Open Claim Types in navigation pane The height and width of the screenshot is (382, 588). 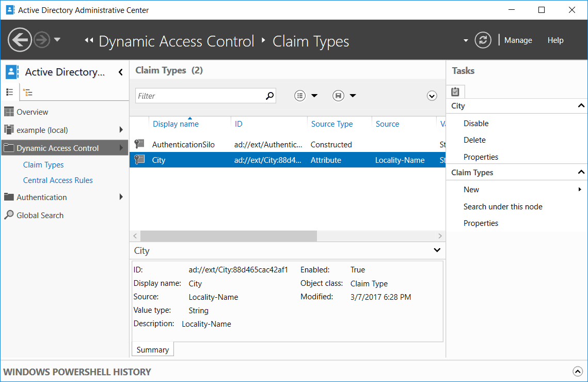click(x=43, y=164)
